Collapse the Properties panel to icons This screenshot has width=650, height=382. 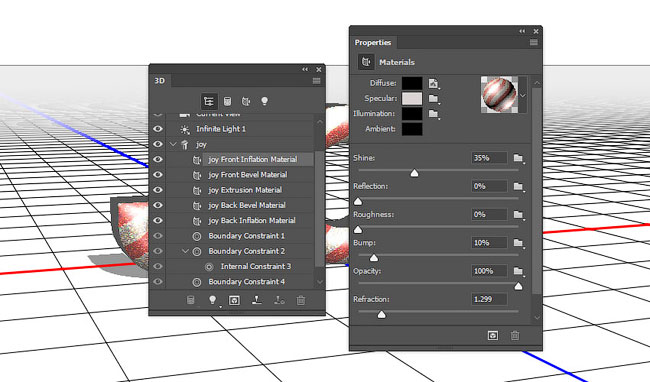click(522, 31)
